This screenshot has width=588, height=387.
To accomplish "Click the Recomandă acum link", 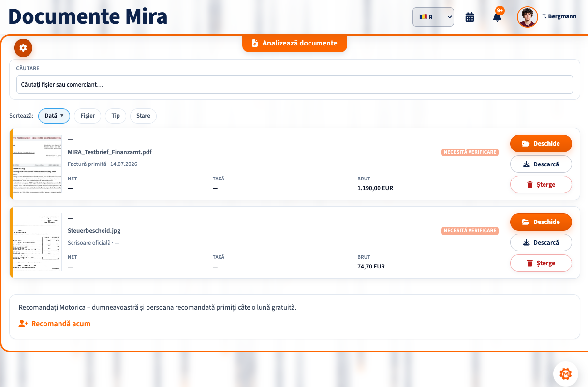I will 54,324.
